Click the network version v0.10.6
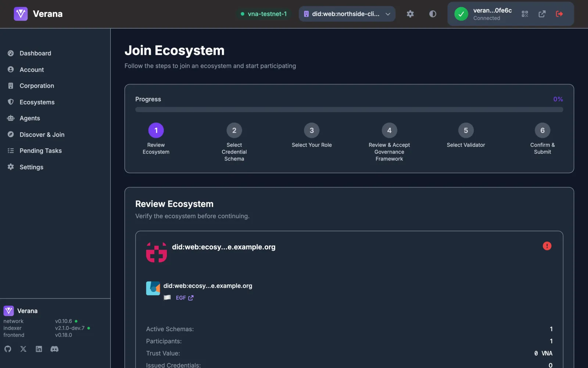This screenshot has width=588, height=368. [x=64, y=321]
